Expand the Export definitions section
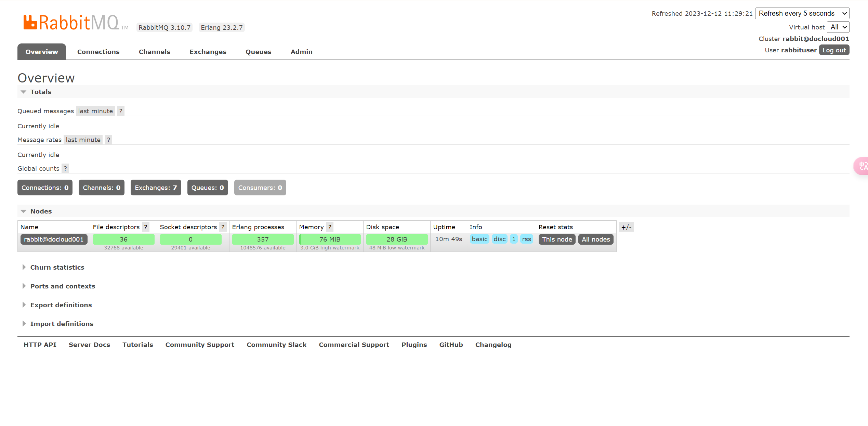 pos(61,305)
